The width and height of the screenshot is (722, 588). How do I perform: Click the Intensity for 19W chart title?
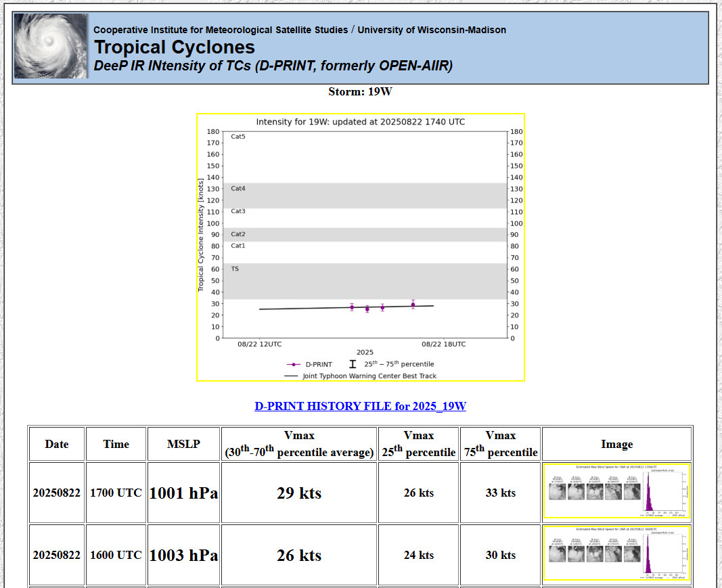(360, 122)
